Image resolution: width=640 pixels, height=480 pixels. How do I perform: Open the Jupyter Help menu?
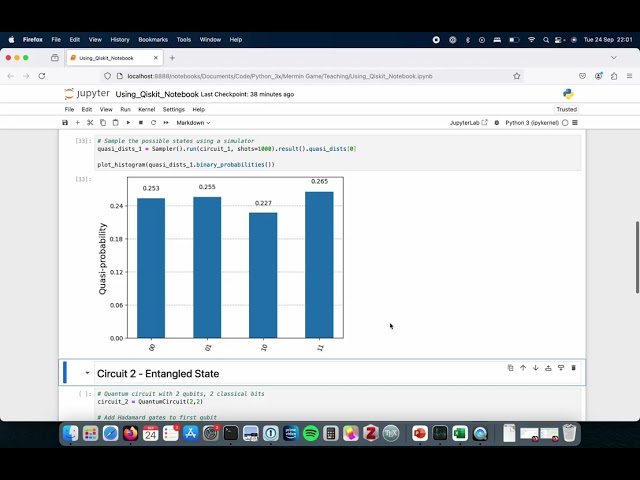click(198, 109)
